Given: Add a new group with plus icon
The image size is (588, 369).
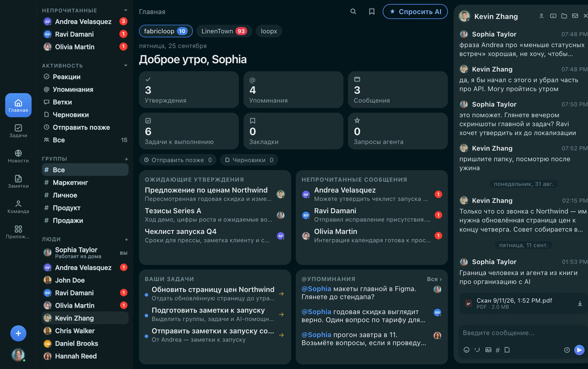Looking at the screenshot, I should (x=126, y=159).
